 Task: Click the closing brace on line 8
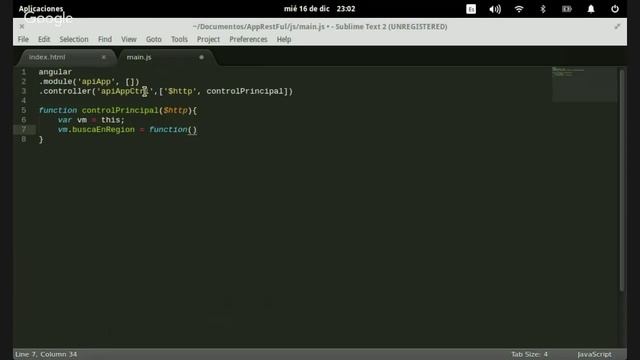41,139
